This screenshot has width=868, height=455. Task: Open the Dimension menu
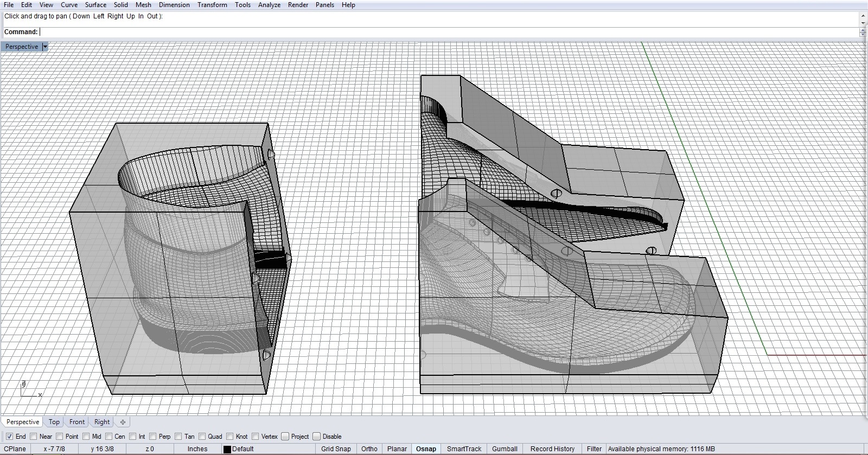[x=174, y=5]
